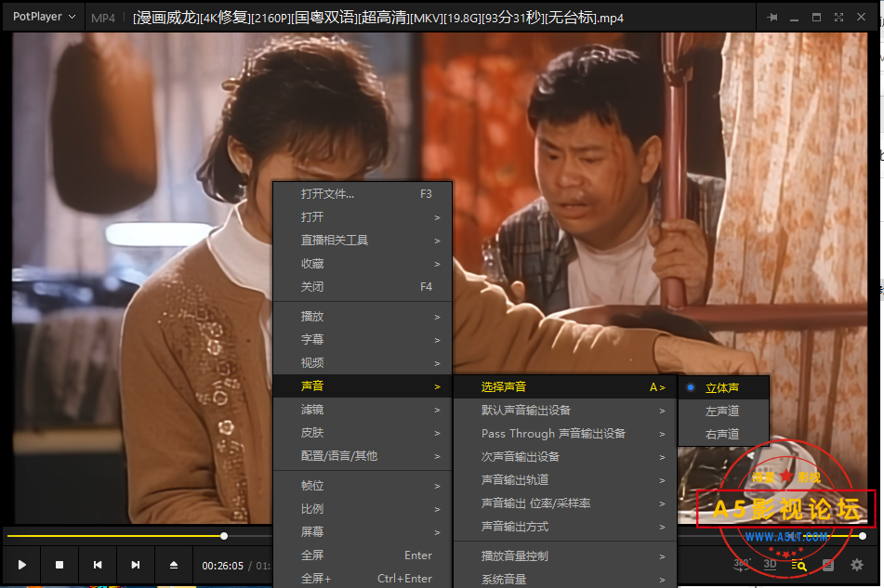Open 配置/语言/其他 submenu
Viewport: 884px width, 588px height.
click(363, 456)
